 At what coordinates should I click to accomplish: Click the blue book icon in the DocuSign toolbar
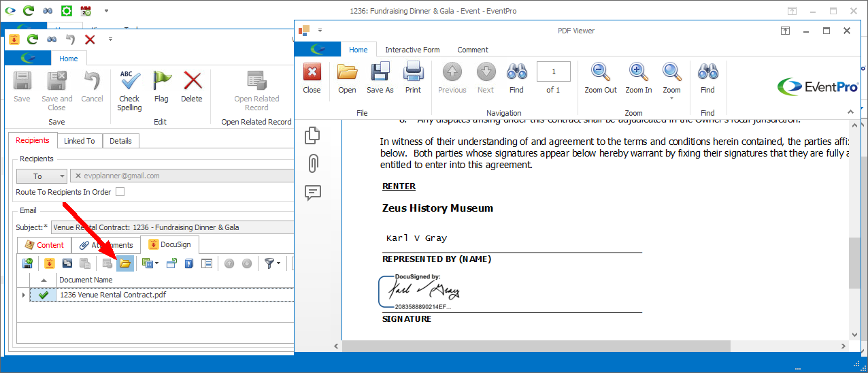[189, 263]
